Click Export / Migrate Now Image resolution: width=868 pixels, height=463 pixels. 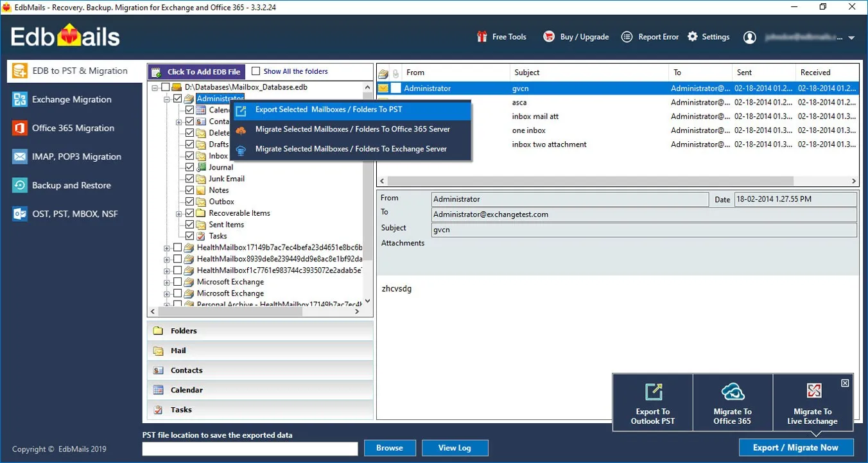click(796, 448)
